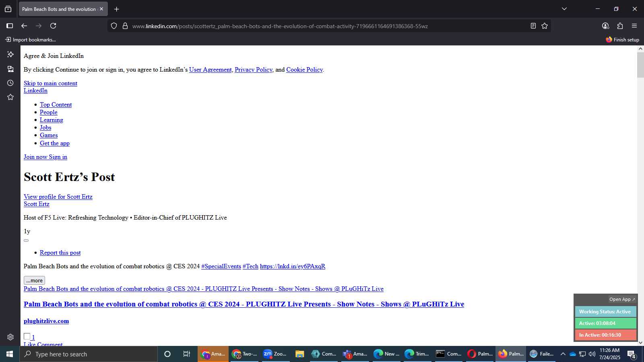Open the extensions puzzle icon

620,26
